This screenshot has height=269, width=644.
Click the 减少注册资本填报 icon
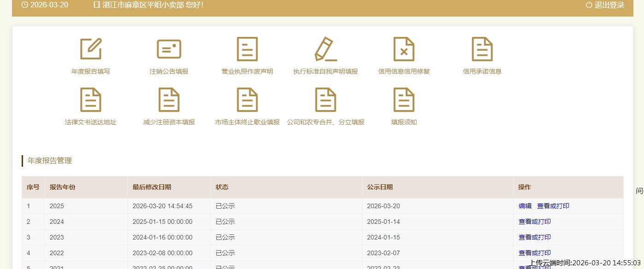[x=169, y=100]
